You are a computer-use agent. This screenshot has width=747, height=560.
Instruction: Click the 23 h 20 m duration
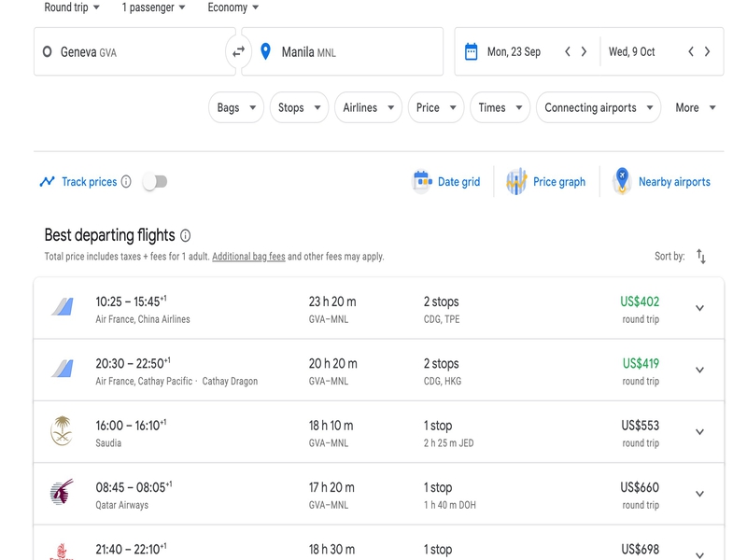click(332, 301)
